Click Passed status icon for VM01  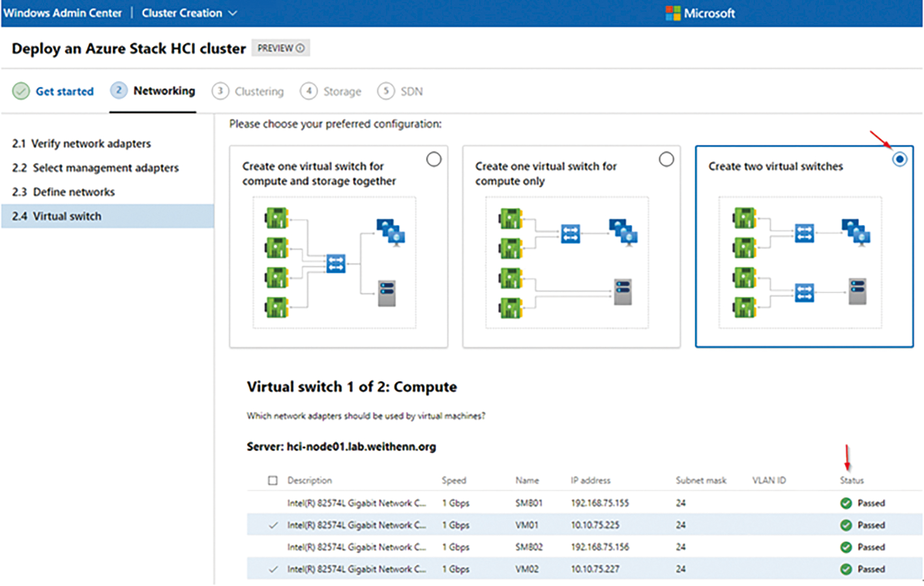click(x=846, y=525)
